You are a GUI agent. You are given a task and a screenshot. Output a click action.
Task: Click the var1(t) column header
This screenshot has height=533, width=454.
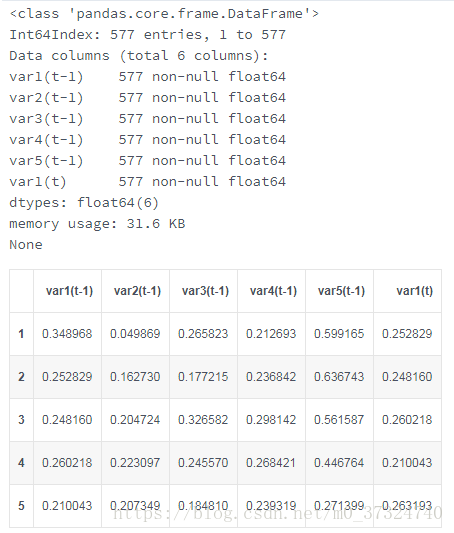(415, 291)
